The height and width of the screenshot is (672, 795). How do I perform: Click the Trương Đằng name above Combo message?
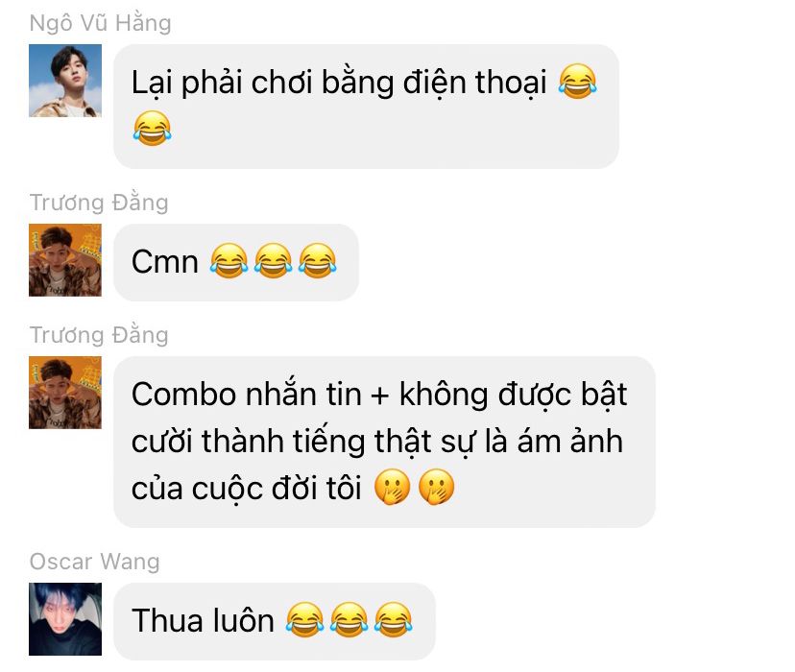click(x=99, y=335)
